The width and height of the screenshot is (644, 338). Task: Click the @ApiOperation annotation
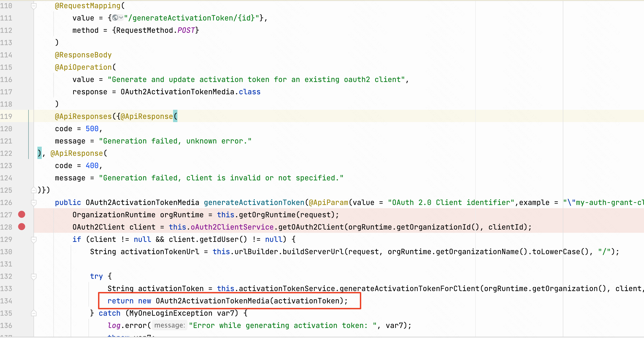[83, 67]
